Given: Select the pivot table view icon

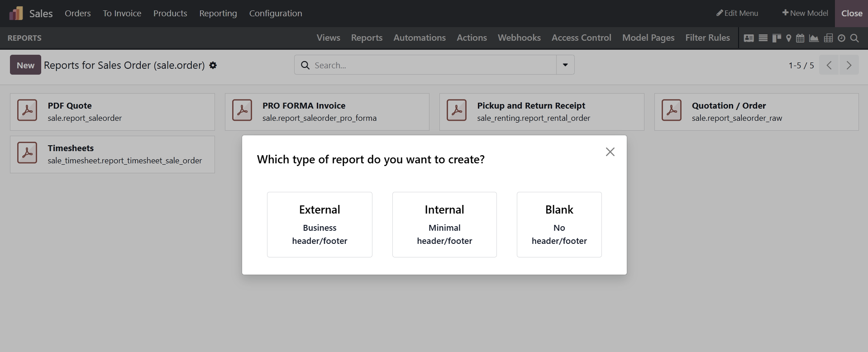Looking at the screenshot, I should [828, 38].
